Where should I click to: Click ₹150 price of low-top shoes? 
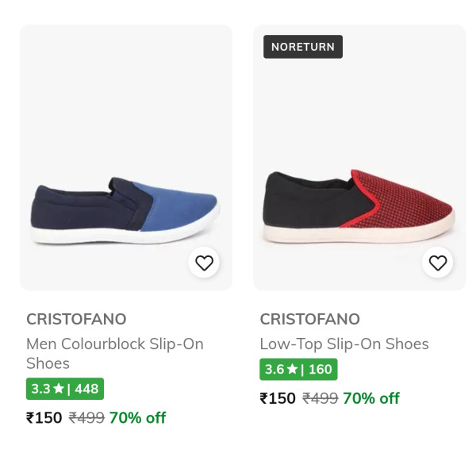tap(277, 398)
